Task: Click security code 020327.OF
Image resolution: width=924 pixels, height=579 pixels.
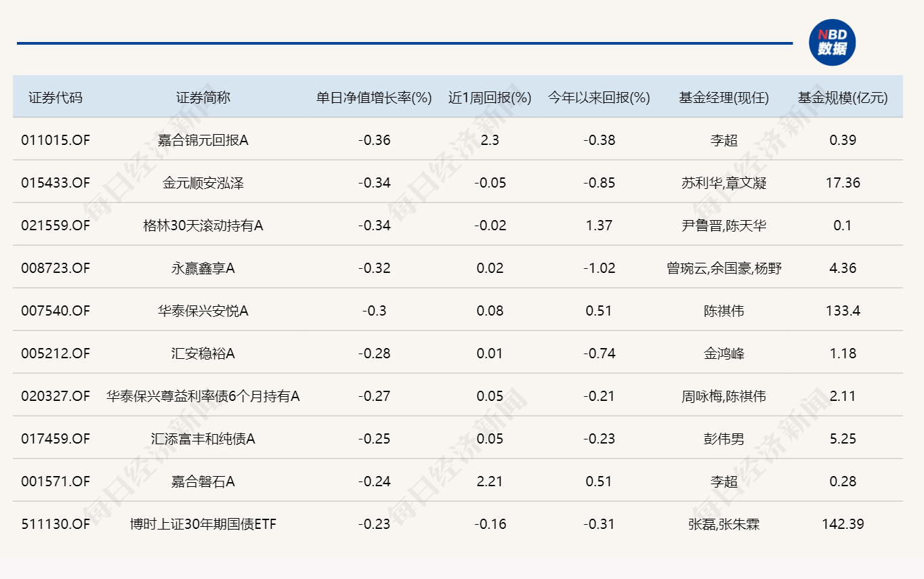Action: click(x=56, y=396)
